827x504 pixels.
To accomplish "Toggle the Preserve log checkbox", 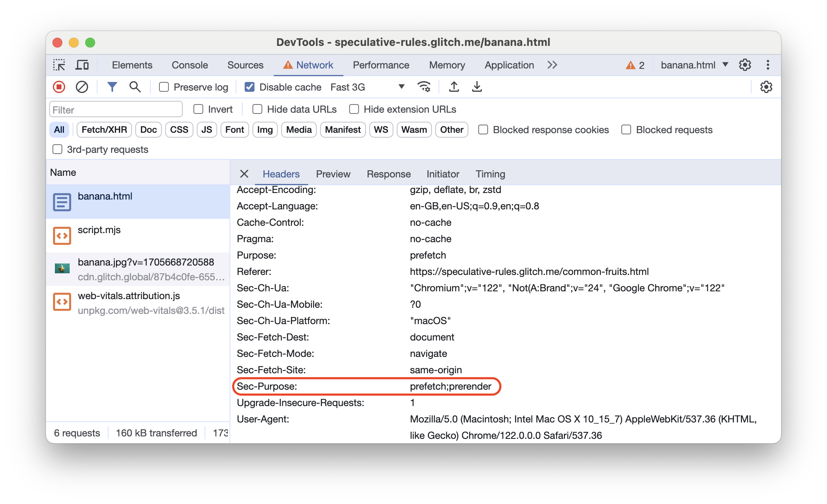I will point(164,87).
